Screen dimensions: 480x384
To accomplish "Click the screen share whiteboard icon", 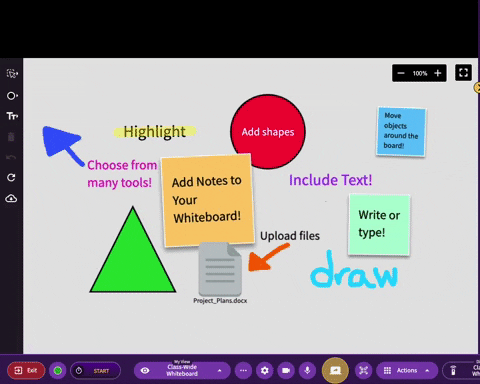I will [x=335, y=370].
